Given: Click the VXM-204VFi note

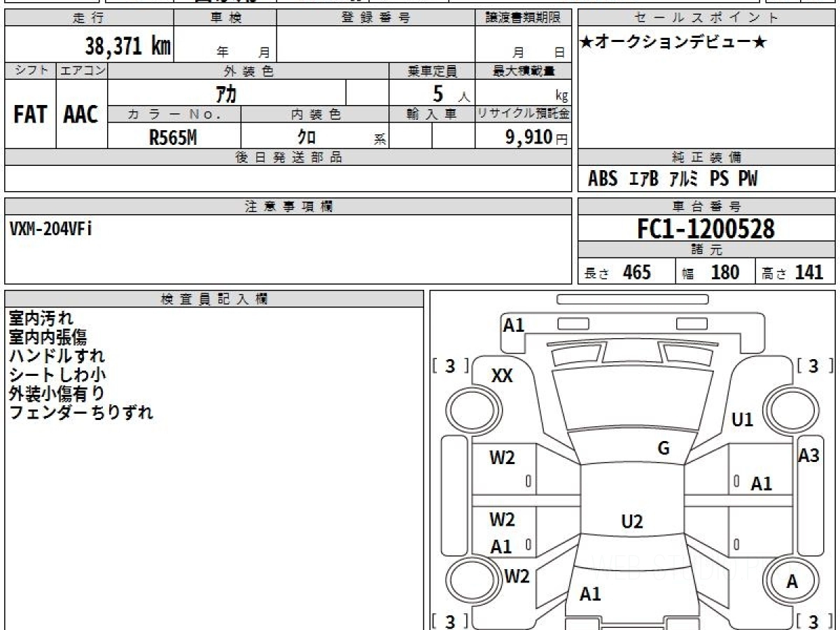Looking at the screenshot, I should pos(51,230).
